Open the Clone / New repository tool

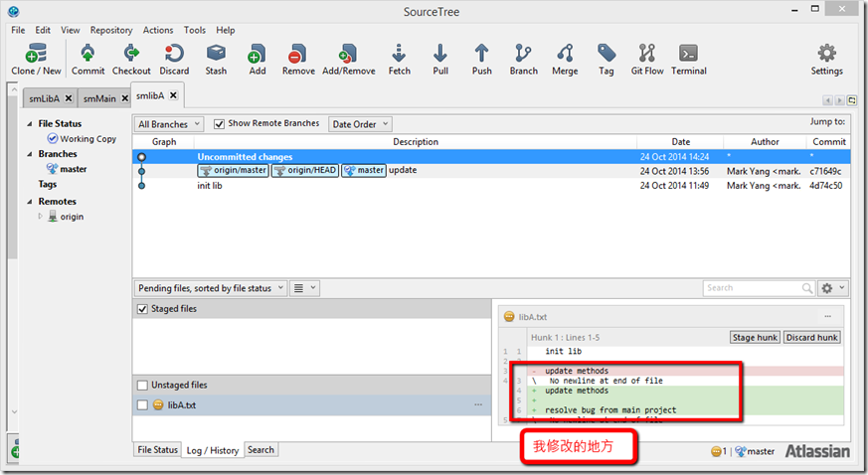pyautogui.click(x=36, y=60)
